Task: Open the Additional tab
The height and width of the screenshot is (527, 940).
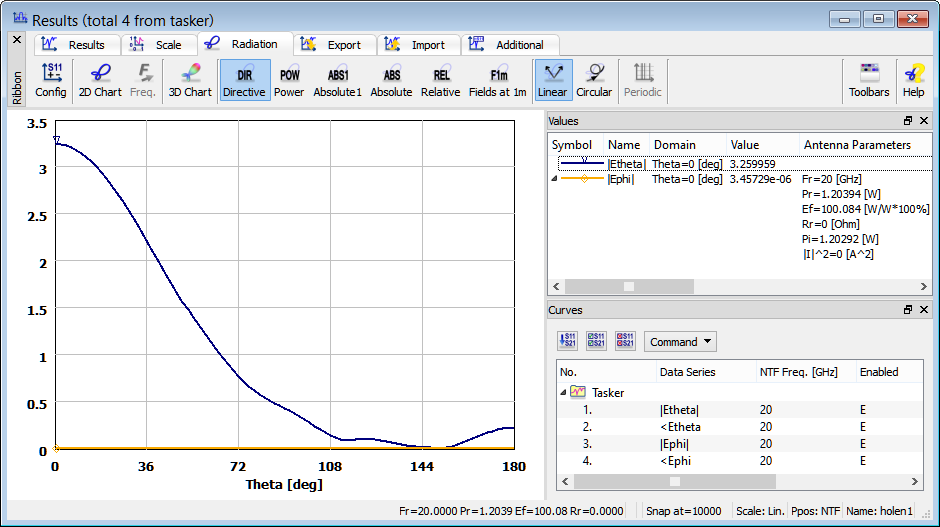Action: pyautogui.click(x=510, y=45)
